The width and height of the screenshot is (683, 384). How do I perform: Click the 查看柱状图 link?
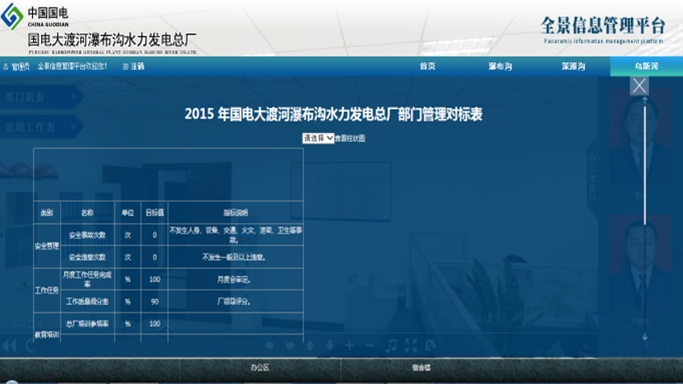point(350,138)
